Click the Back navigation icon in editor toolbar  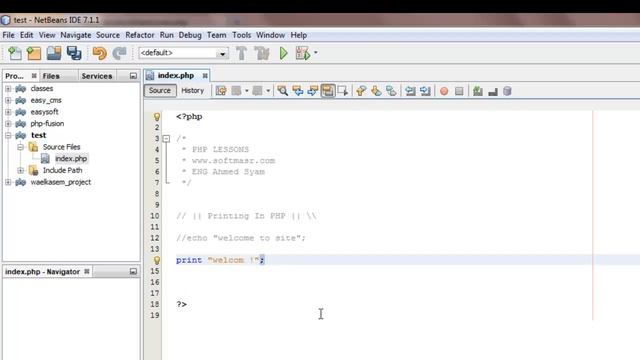(x=236, y=91)
